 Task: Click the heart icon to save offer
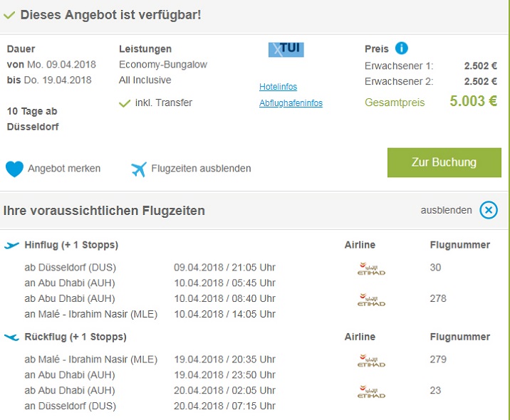click(14, 169)
